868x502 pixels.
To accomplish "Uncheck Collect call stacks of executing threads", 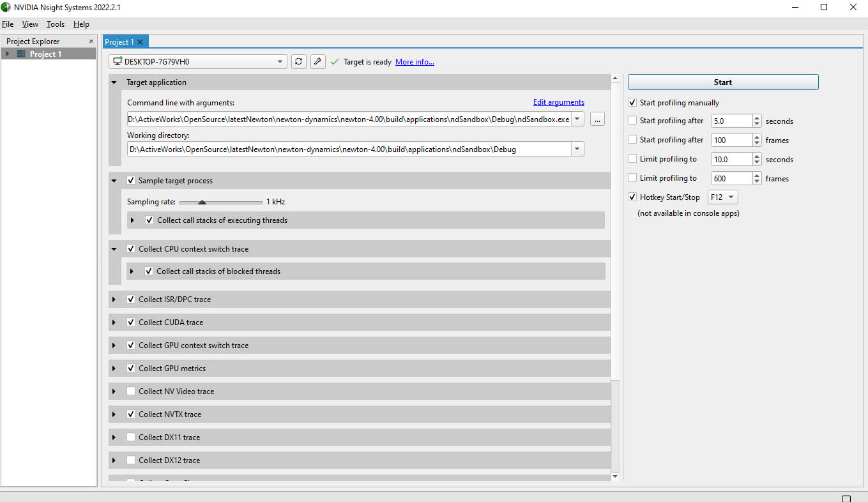I will point(149,220).
